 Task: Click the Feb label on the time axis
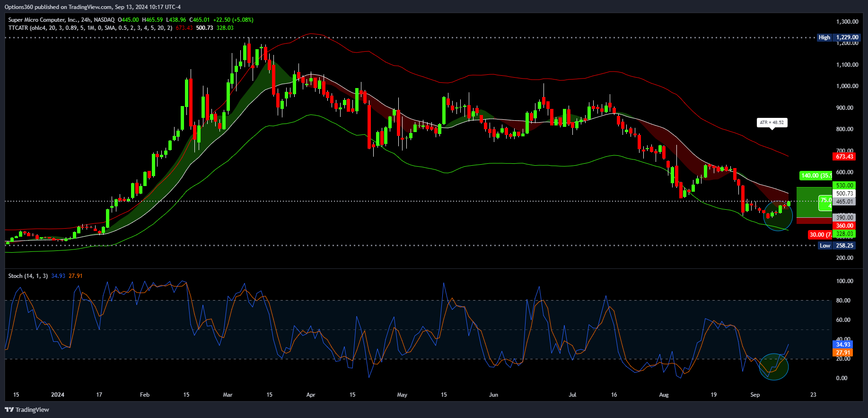point(145,395)
